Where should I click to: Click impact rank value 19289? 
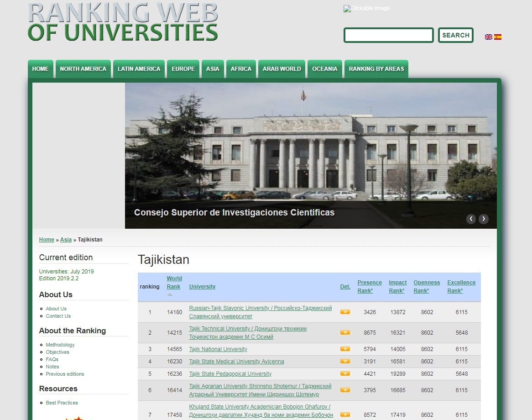398,374
